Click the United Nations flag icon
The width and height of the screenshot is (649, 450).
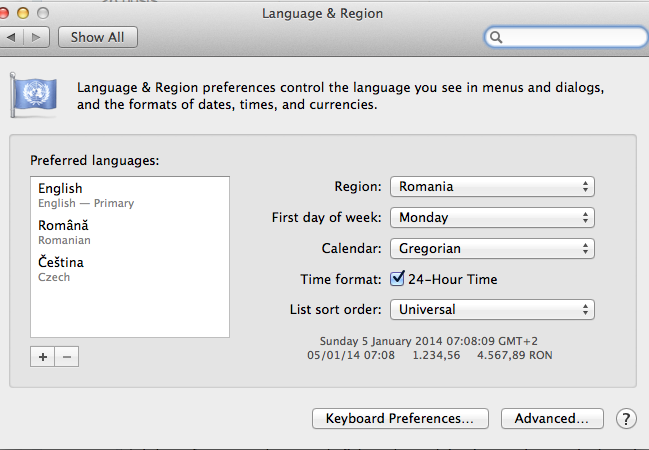click(x=33, y=95)
